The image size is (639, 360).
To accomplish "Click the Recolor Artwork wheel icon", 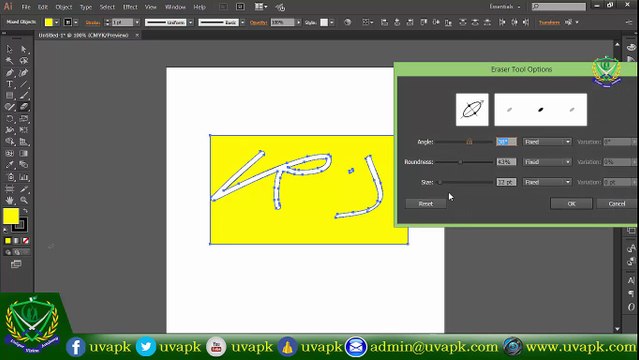I will pyautogui.click(x=347, y=22).
